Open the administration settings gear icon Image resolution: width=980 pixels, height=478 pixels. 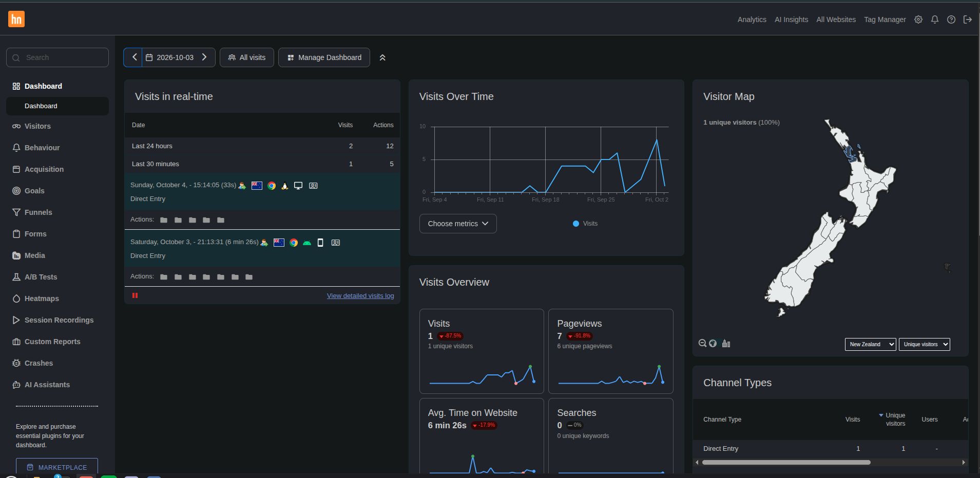[918, 19]
